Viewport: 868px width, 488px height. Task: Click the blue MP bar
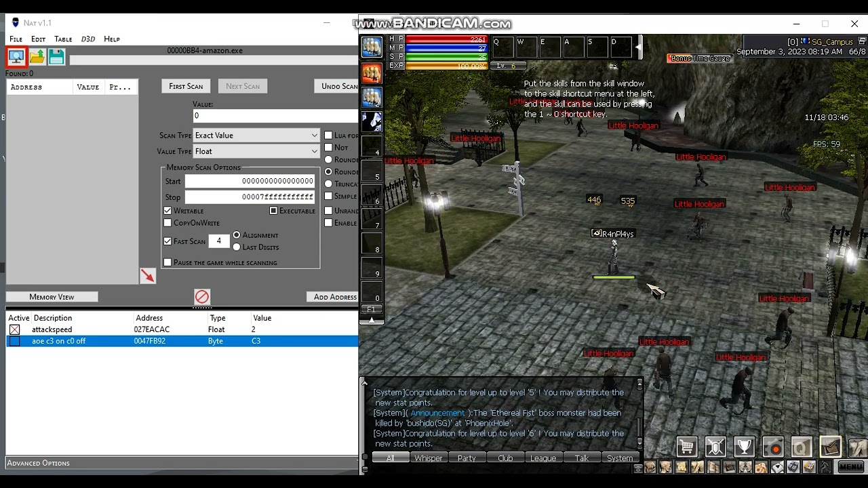pyautogui.click(x=447, y=48)
